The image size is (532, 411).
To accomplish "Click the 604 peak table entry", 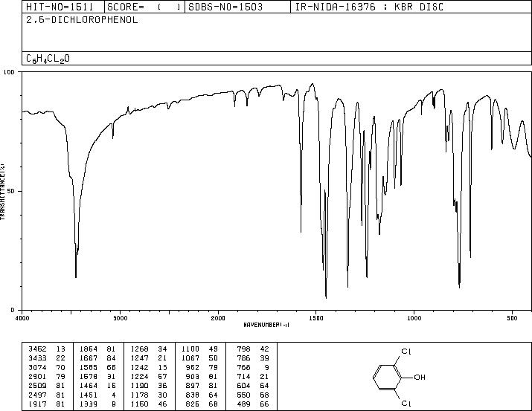I will pos(253,386).
